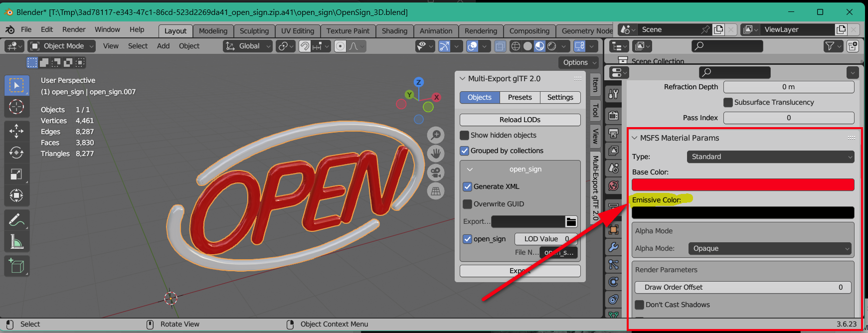This screenshot has width=868, height=333.
Task: Open the Object Constraints properties tab
Action: click(x=613, y=299)
